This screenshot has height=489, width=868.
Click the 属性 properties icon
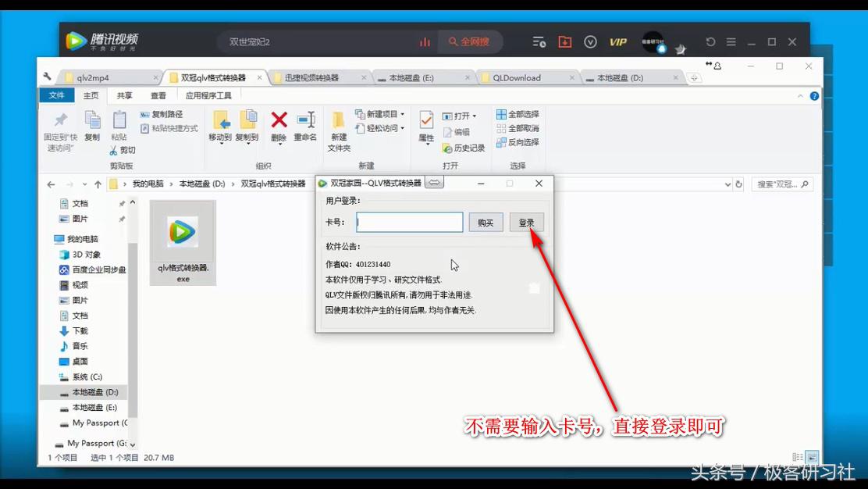(x=425, y=120)
